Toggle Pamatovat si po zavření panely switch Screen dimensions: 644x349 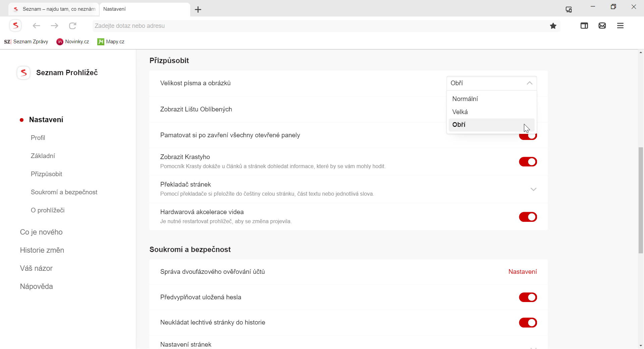pos(528,137)
